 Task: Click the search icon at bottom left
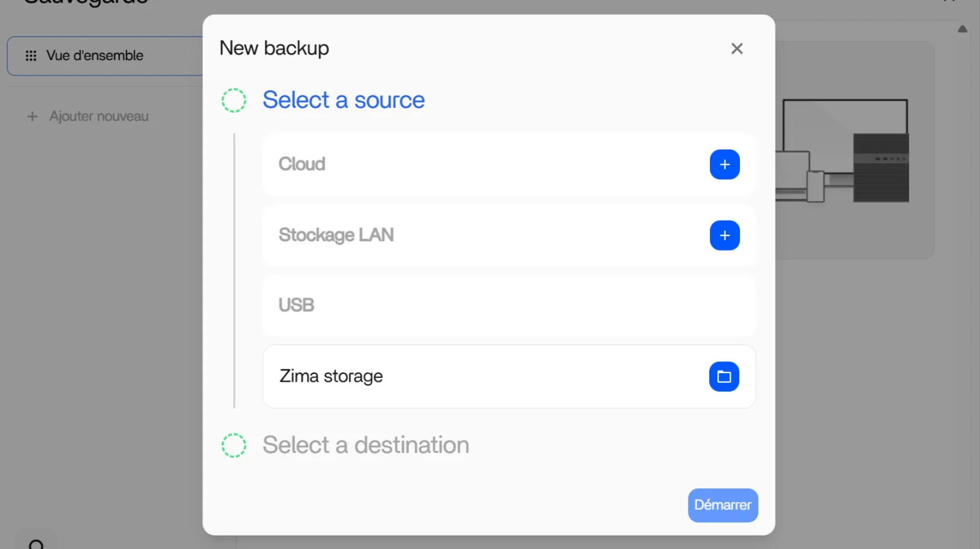pos(36,543)
